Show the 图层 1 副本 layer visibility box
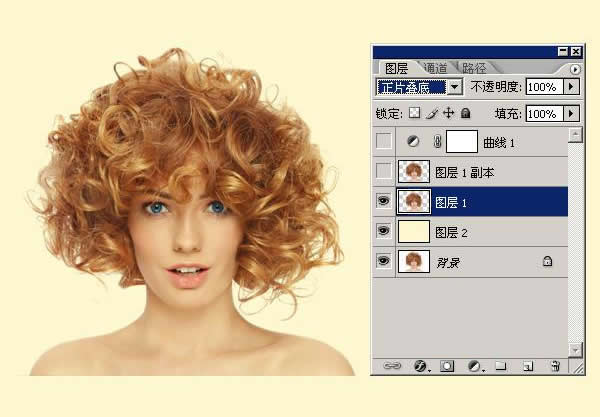Viewport: 600px width, 417px height. 383,172
